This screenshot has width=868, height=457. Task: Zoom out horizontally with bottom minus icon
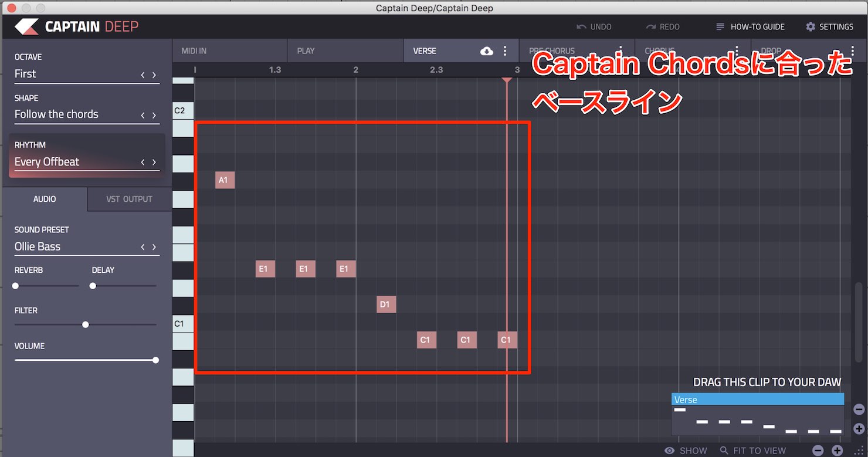coord(818,451)
